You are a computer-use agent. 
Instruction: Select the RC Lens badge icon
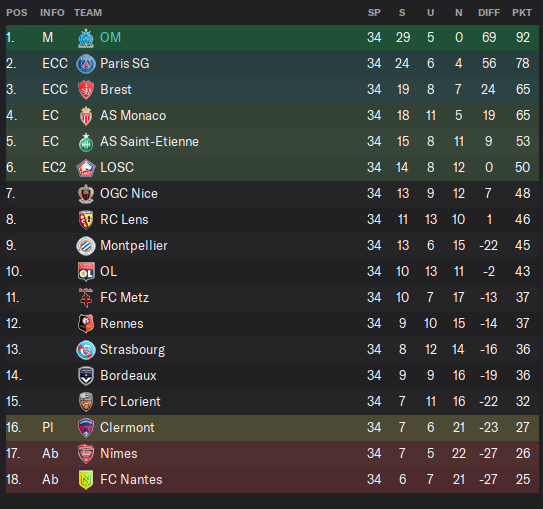(x=86, y=220)
